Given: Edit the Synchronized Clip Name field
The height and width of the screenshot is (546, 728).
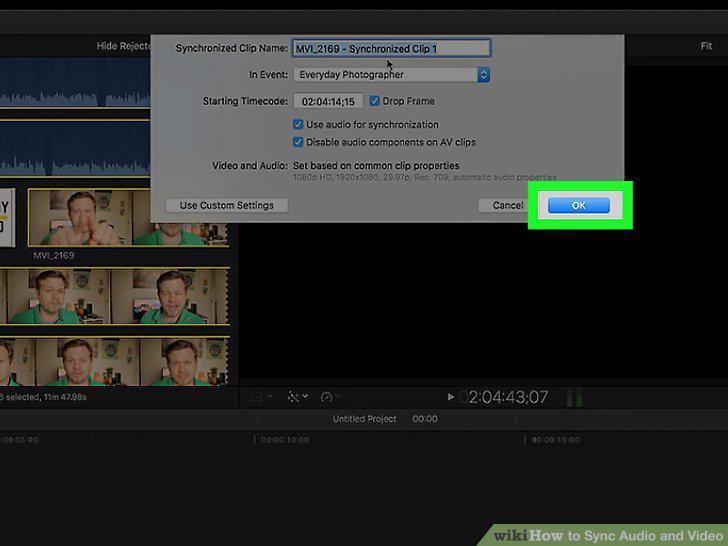Looking at the screenshot, I should click(391, 48).
